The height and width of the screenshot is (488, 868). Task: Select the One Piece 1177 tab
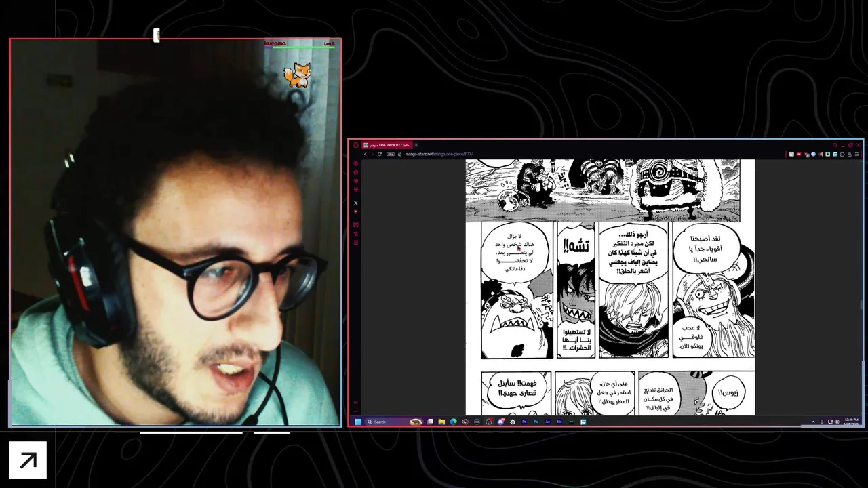(387, 145)
